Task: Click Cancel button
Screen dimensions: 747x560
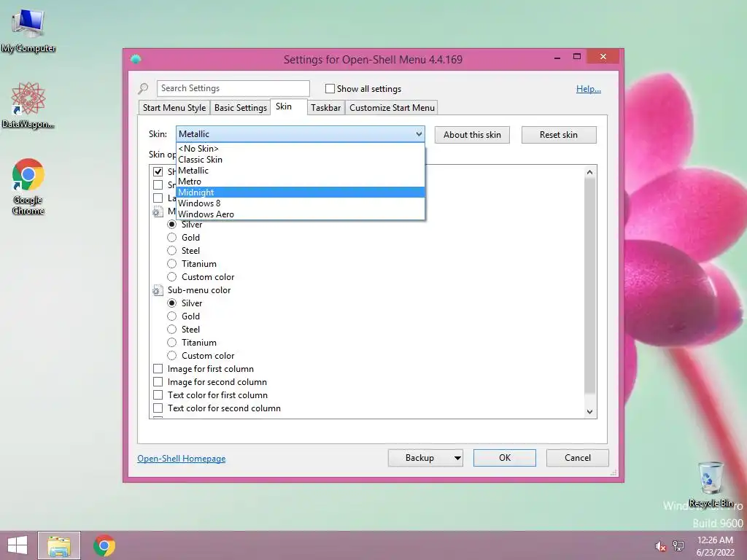Action: click(x=578, y=458)
